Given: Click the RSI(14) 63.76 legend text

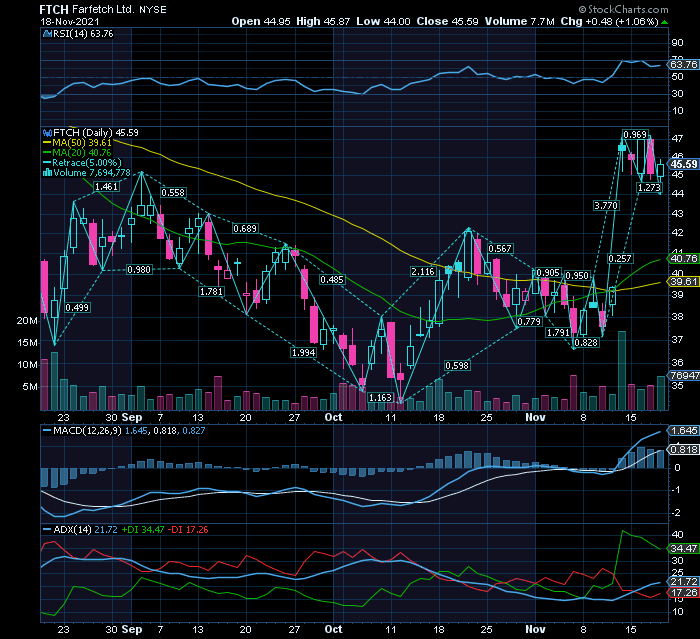Looking at the screenshot, I should tap(83, 34).
